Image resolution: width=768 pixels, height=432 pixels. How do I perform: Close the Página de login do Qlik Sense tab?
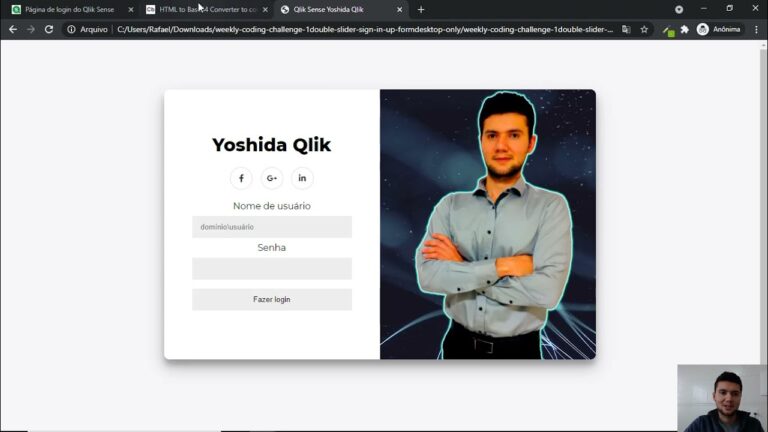click(x=131, y=9)
